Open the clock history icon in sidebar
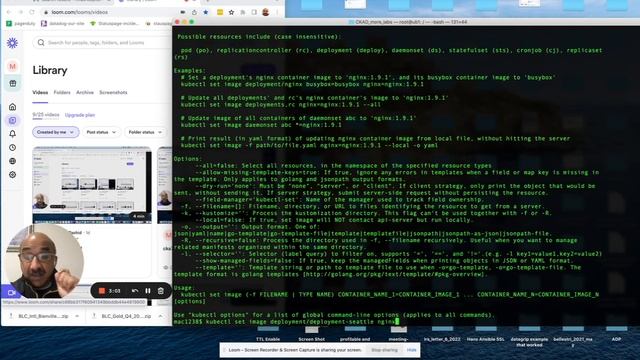The height and width of the screenshot is (360, 640). coord(13,148)
